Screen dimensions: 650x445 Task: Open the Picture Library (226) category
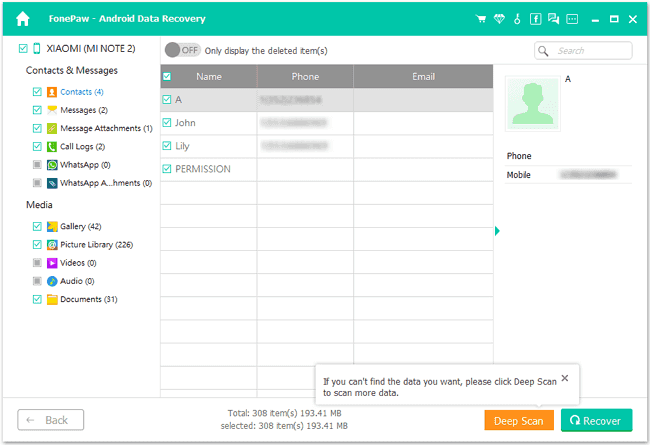pos(97,245)
